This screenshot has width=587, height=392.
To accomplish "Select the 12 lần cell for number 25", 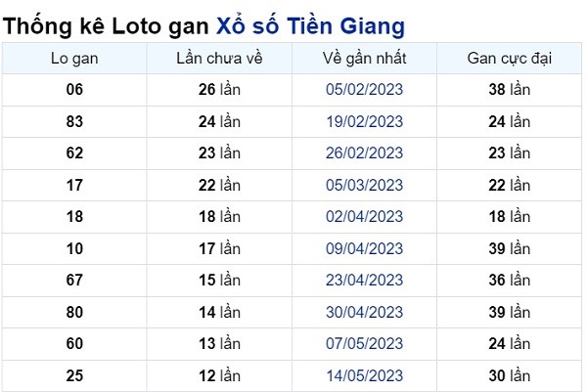I will [x=219, y=376].
